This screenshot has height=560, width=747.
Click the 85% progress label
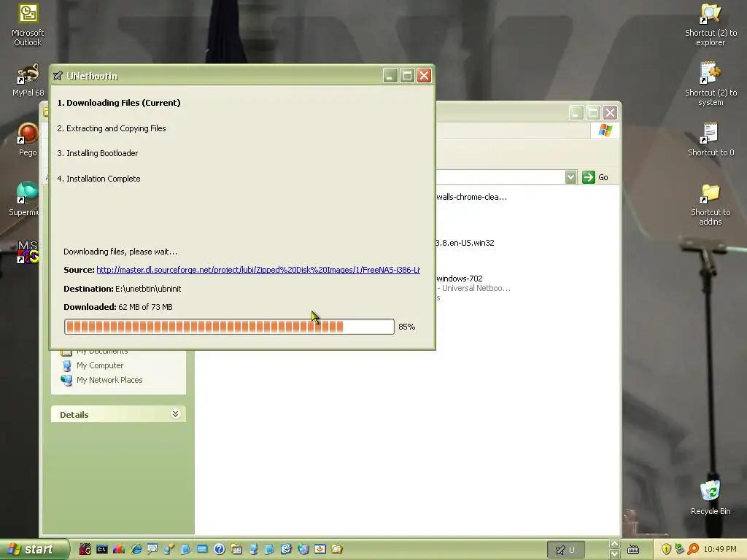point(407,327)
